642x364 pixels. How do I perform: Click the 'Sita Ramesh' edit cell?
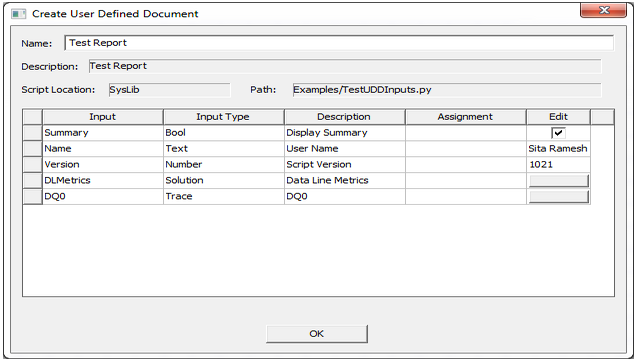point(558,149)
